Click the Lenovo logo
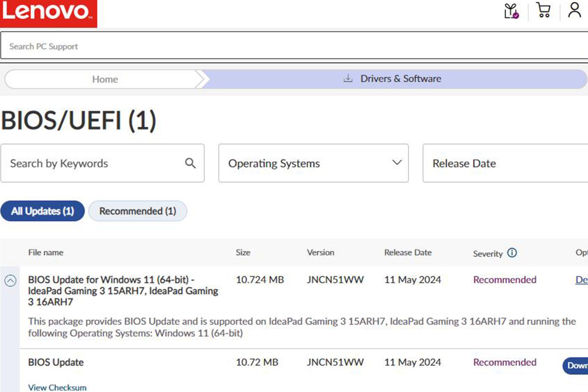 [48, 13]
